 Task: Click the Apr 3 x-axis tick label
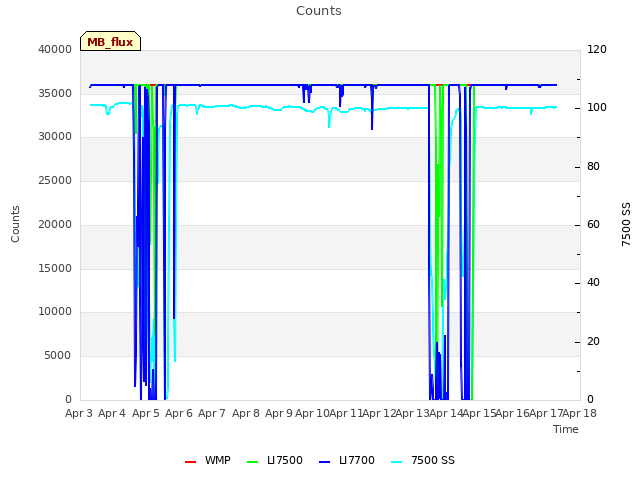[x=79, y=413]
